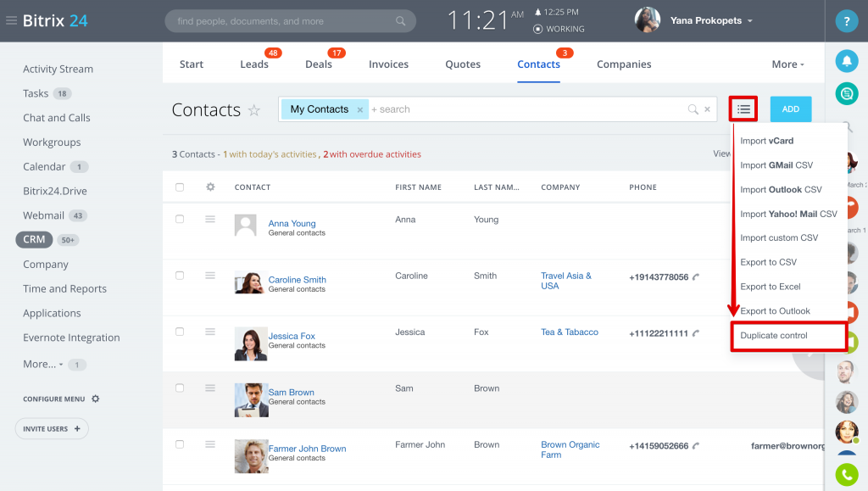The width and height of the screenshot is (868, 491).
Task: Expand the More dropdown in CRM tabs
Action: click(x=787, y=64)
